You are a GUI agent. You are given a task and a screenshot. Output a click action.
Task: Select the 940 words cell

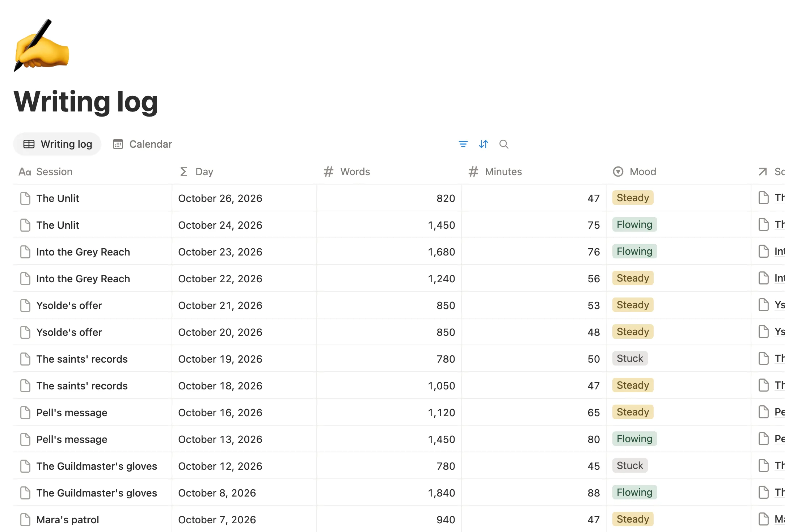click(x=389, y=520)
